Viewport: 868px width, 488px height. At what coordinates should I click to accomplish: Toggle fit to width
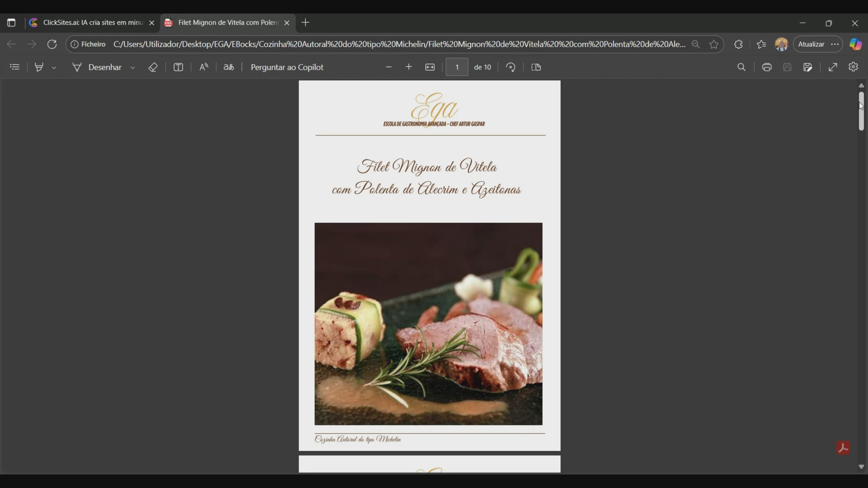tap(430, 67)
